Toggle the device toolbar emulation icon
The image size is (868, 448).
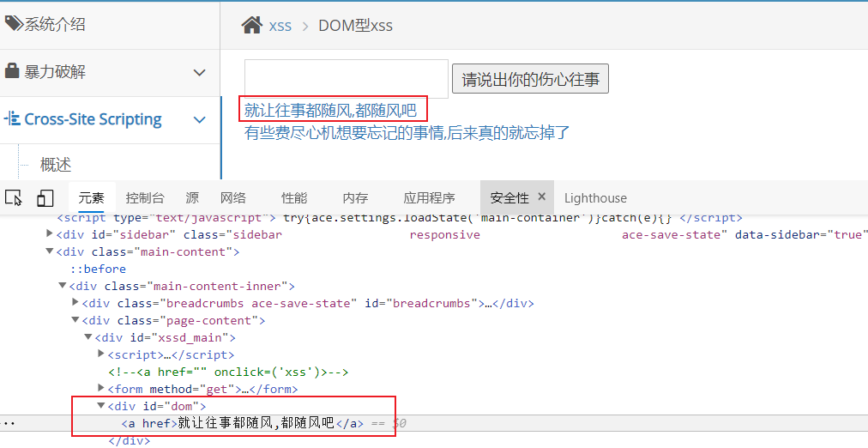point(45,198)
